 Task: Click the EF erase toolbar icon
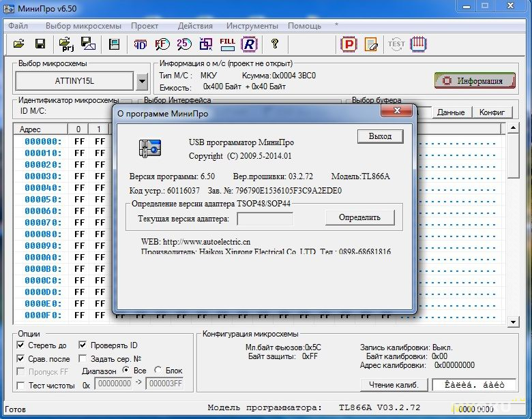[162, 44]
